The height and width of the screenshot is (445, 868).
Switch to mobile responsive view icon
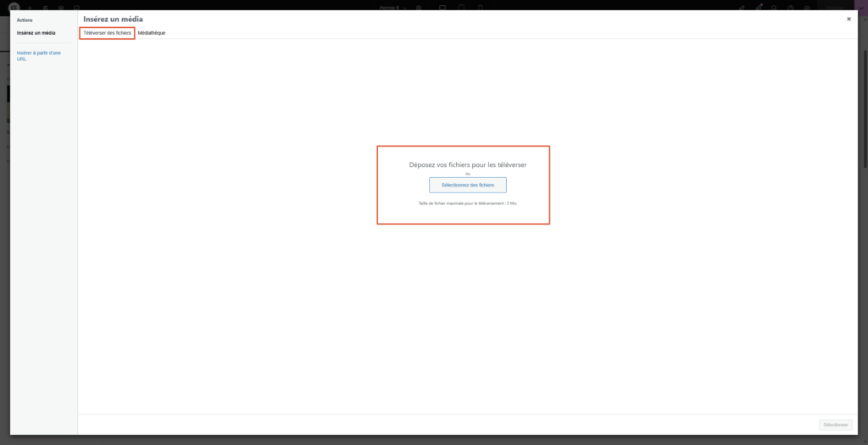pos(479,7)
